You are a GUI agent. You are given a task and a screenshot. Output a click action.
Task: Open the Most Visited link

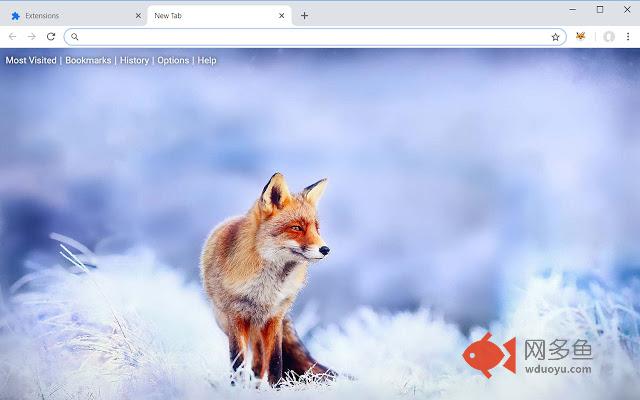31,60
